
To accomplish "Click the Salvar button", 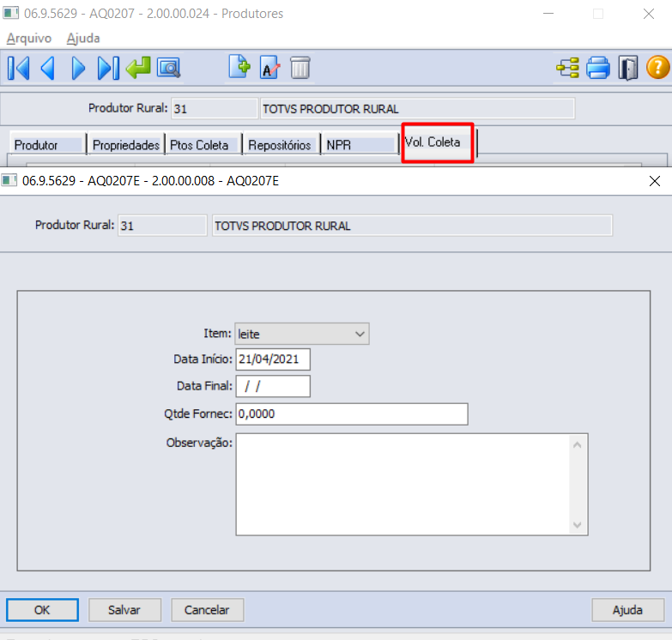I will point(124,610).
